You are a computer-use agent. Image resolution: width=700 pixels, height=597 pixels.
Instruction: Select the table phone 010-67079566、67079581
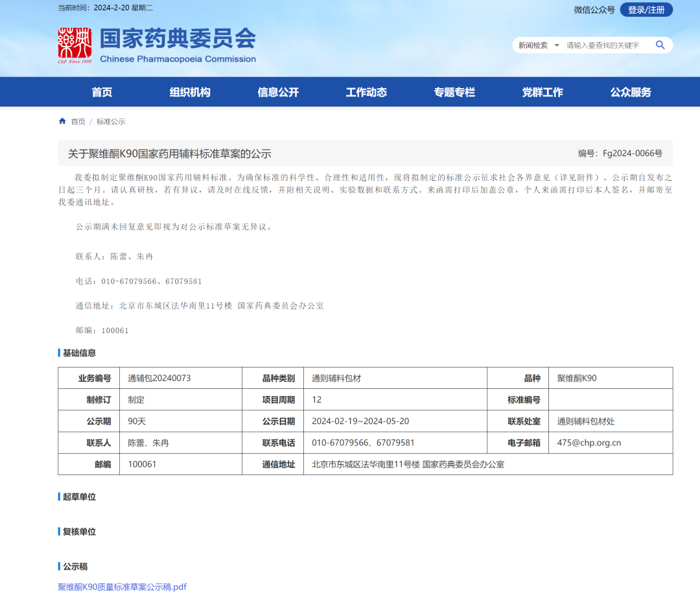coord(363,443)
